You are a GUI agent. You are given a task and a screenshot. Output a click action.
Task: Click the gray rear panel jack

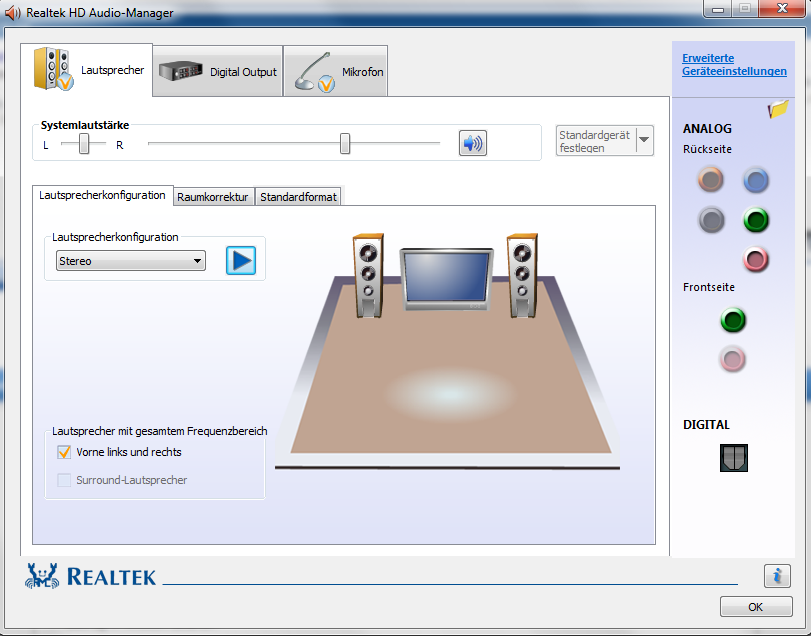[711, 220]
